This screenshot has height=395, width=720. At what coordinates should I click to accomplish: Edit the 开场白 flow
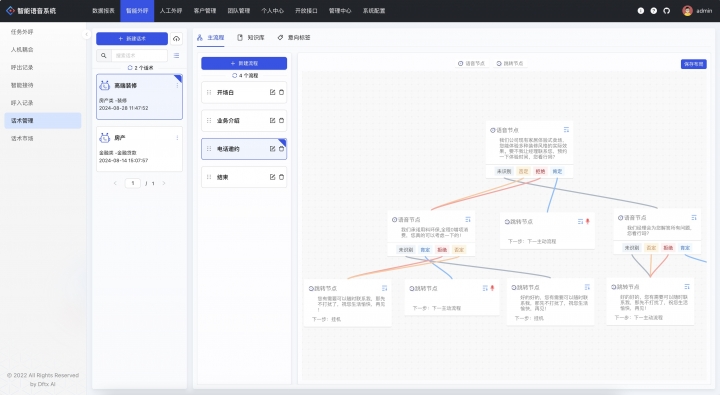272,92
